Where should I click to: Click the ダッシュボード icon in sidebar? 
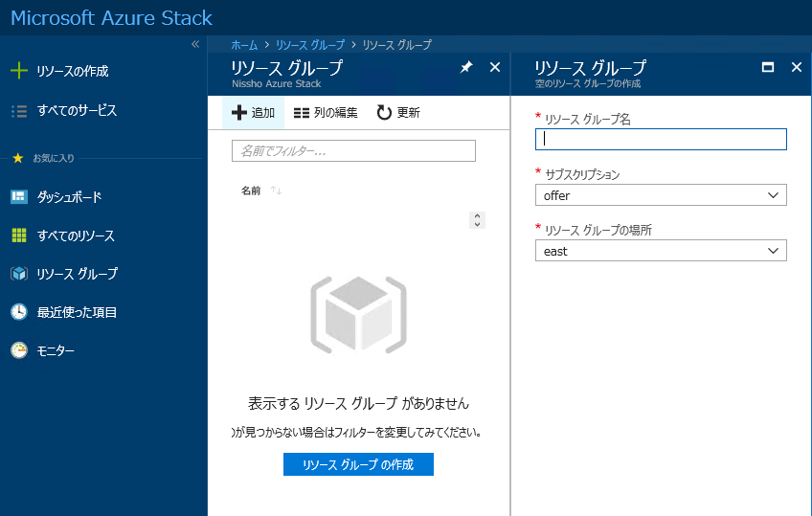pyautogui.click(x=19, y=196)
